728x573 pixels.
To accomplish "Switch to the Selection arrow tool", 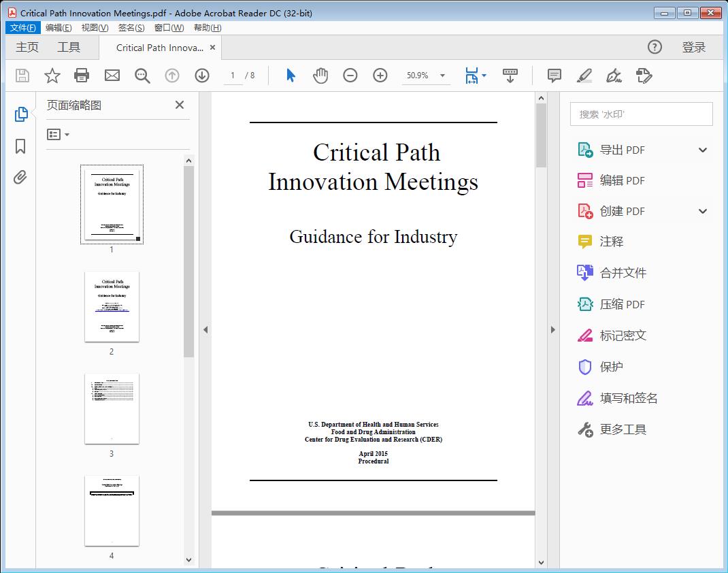I will [289, 76].
